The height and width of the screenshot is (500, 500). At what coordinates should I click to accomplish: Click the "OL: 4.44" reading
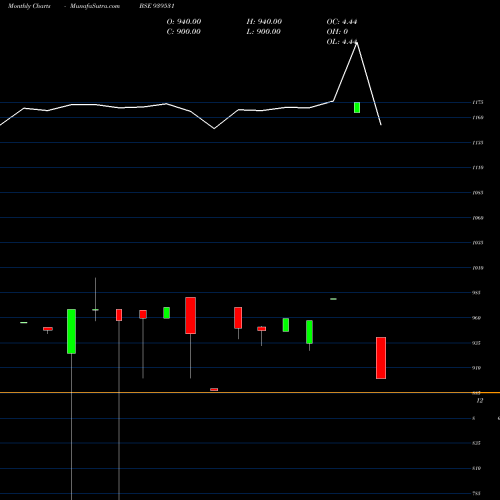click(342, 42)
